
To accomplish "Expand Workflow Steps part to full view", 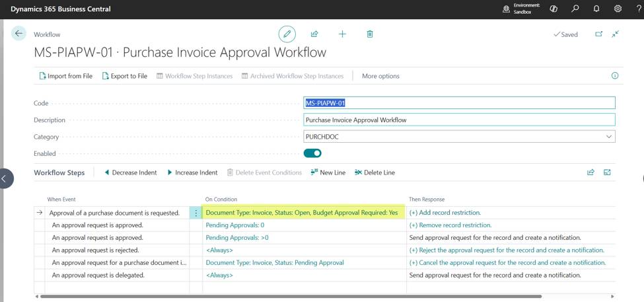I will [x=607, y=172].
